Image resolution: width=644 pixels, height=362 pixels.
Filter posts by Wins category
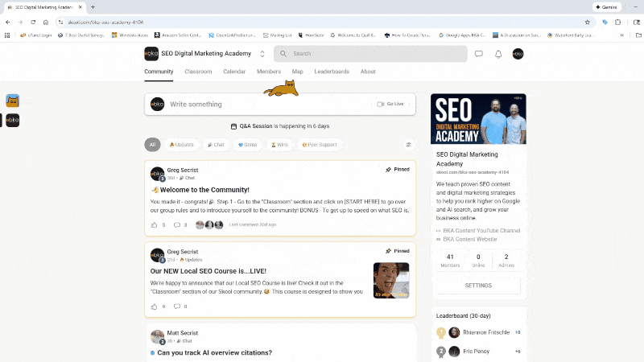click(x=279, y=145)
